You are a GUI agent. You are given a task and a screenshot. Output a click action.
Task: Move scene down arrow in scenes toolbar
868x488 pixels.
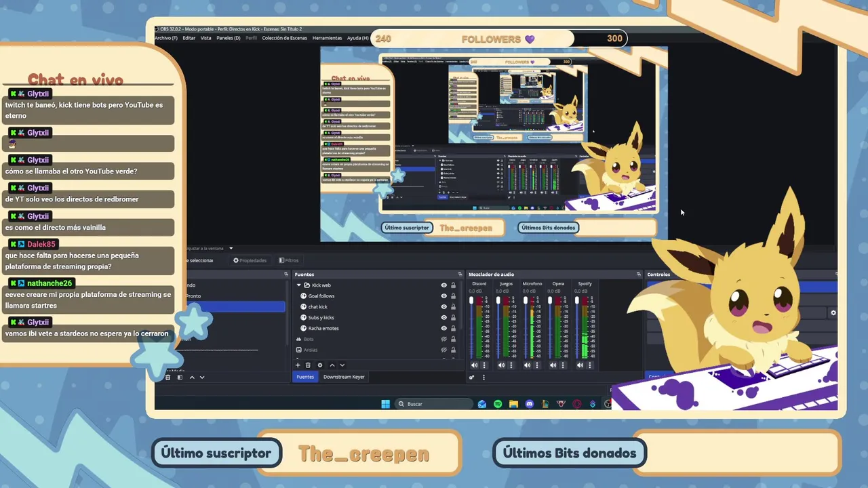coord(202,378)
